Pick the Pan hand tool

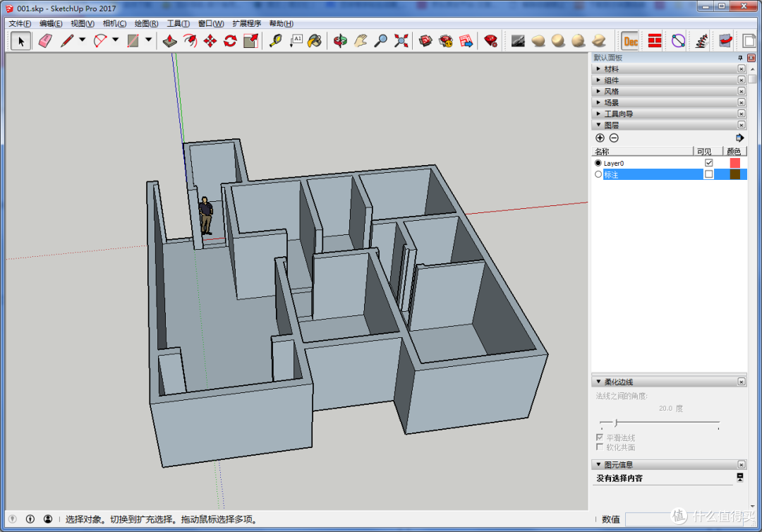(361, 41)
